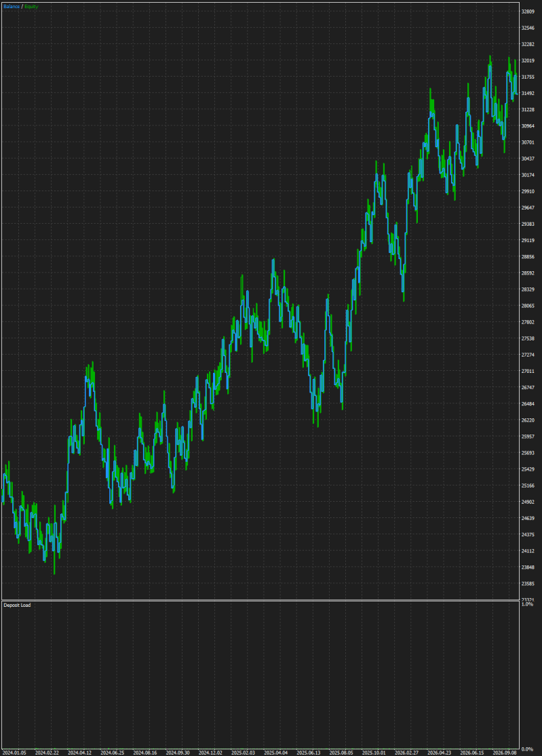Select the 2026.06.15 date label

pos(472,753)
